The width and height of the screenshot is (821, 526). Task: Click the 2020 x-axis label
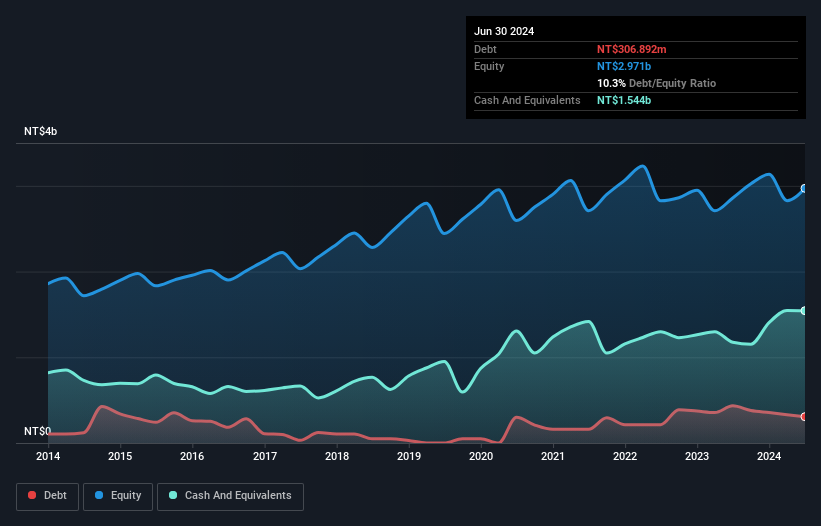481,457
